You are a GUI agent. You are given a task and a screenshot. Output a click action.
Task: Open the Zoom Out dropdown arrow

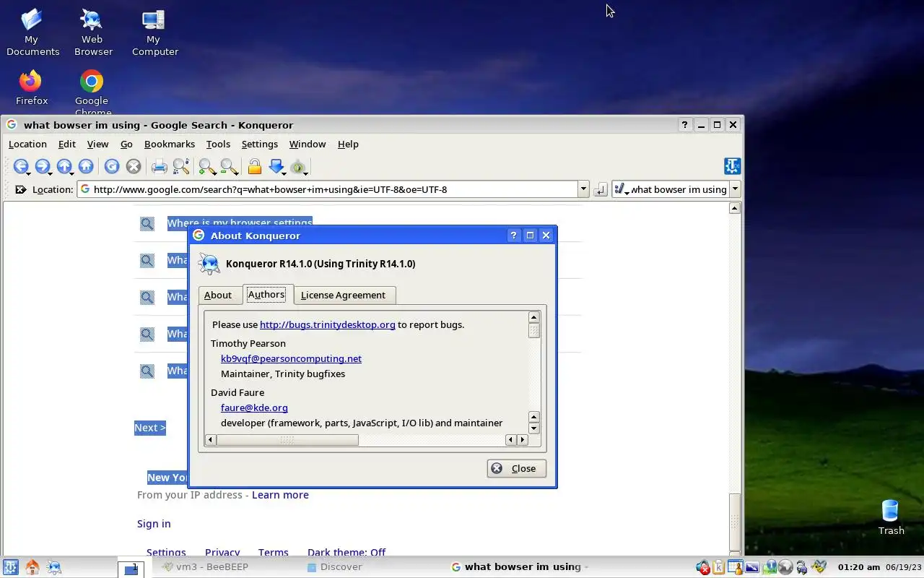236,173
